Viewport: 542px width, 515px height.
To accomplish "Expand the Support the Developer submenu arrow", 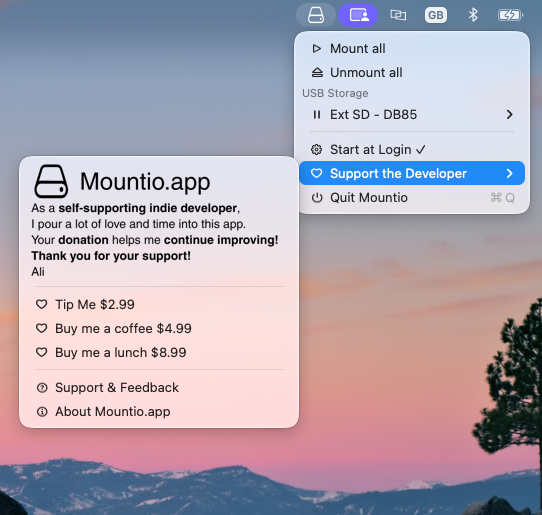I will click(x=510, y=173).
